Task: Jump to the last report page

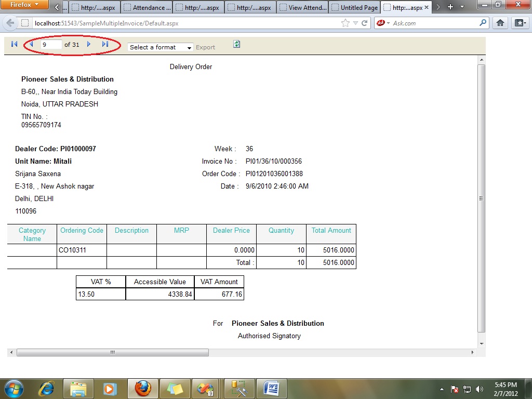Action: (104, 44)
